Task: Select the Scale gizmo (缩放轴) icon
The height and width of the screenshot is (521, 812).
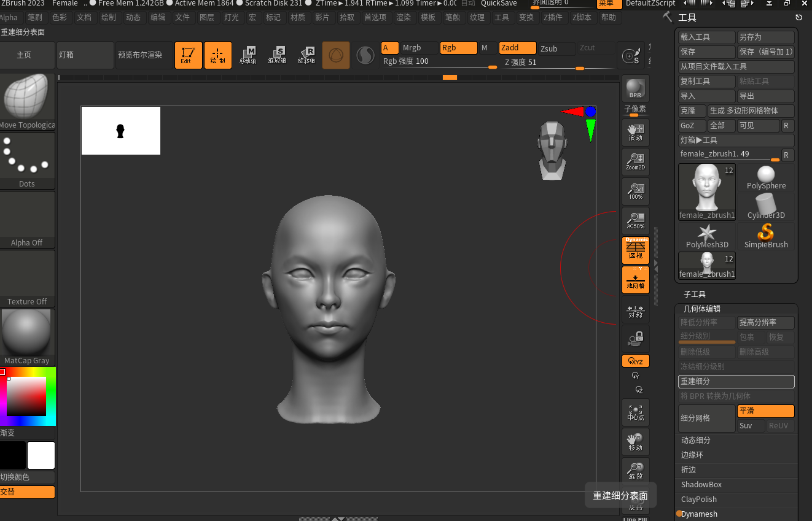Action: click(x=277, y=55)
